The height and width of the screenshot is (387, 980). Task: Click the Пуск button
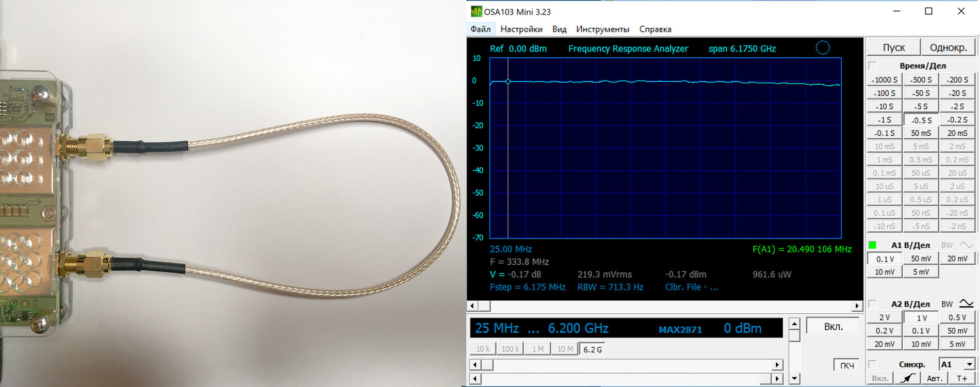point(894,47)
